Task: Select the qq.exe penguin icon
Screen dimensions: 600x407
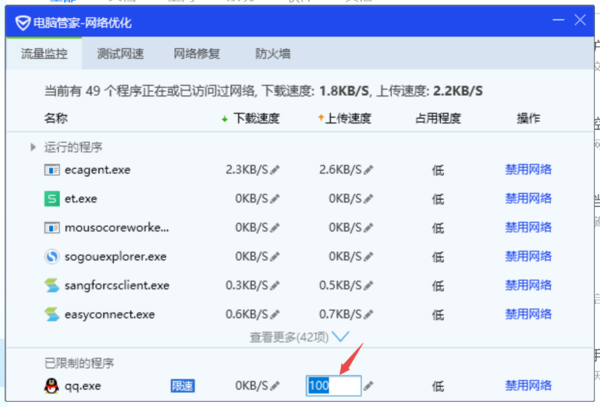Action: tap(53, 385)
